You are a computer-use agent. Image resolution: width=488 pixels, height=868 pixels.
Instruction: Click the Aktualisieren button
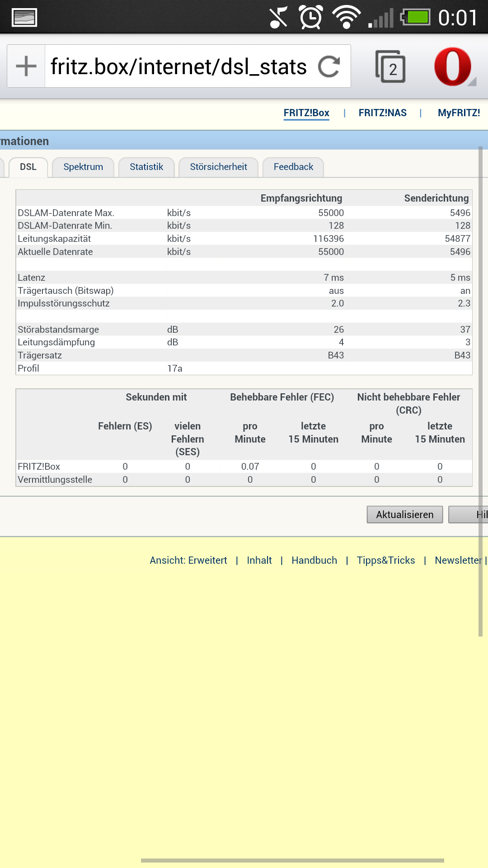click(405, 514)
